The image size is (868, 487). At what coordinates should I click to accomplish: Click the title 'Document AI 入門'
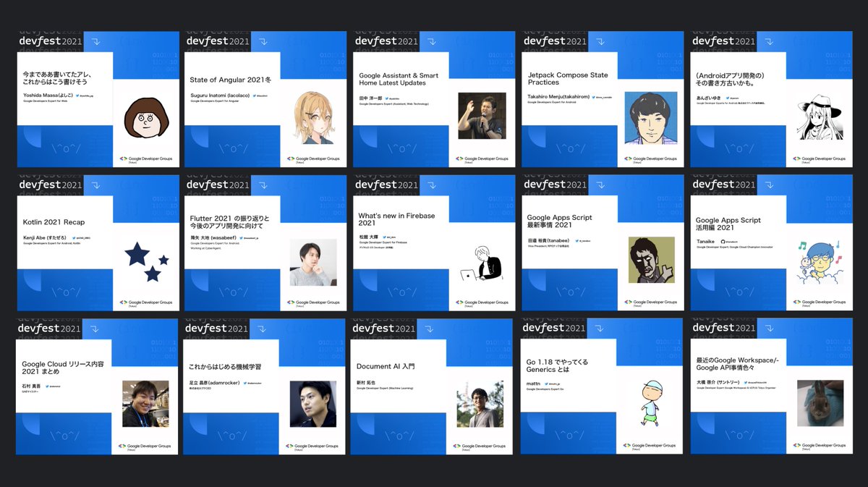386,366
